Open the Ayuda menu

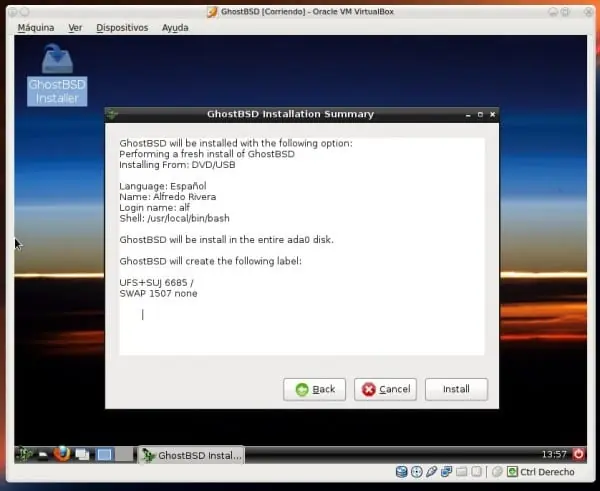175,28
